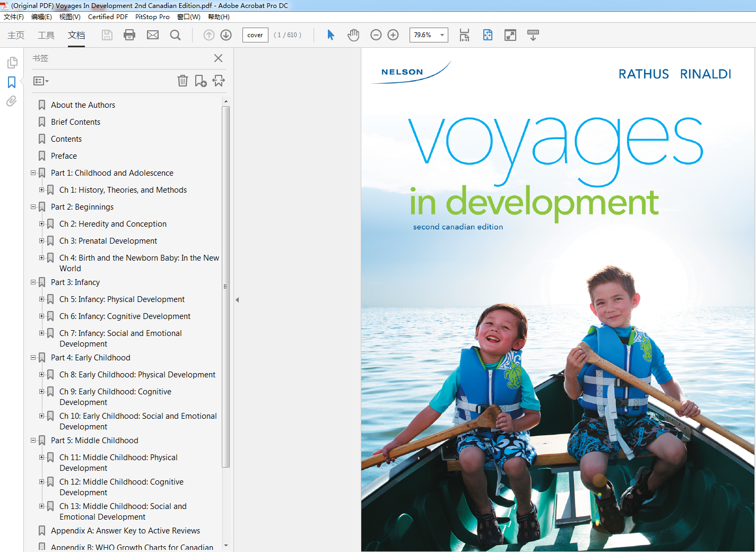Screen dimensions: 756x552
Task: Open the Brief Contents bookmark
Action: point(75,122)
